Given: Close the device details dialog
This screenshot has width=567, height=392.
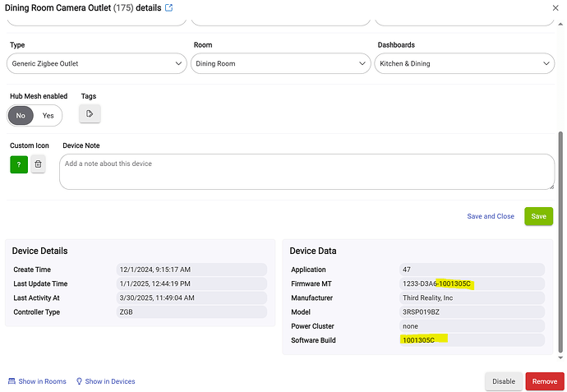Looking at the screenshot, I should (x=555, y=7).
